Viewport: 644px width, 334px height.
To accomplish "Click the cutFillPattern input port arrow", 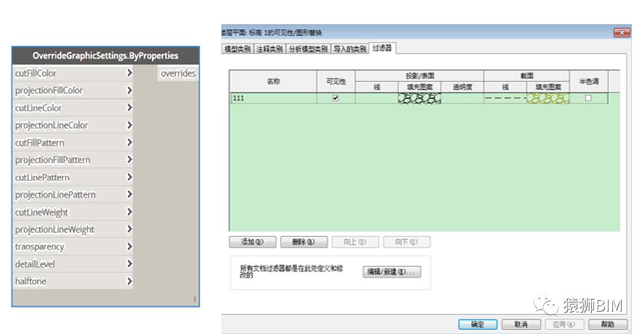I will point(129,143).
